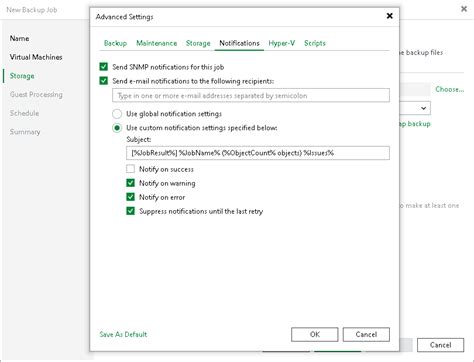Go to Virtual Machines wizard step

[36, 57]
